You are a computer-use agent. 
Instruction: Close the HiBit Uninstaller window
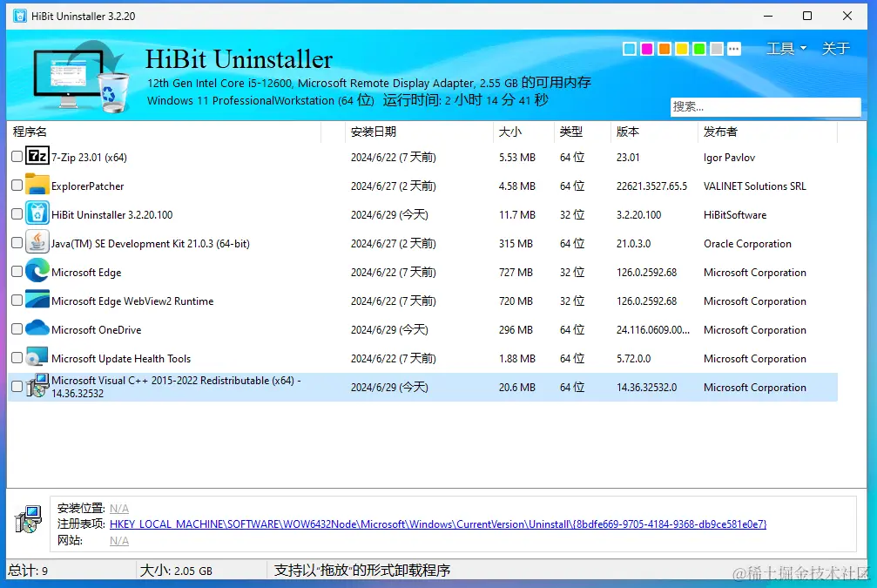pyautogui.click(x=847, y=16)
